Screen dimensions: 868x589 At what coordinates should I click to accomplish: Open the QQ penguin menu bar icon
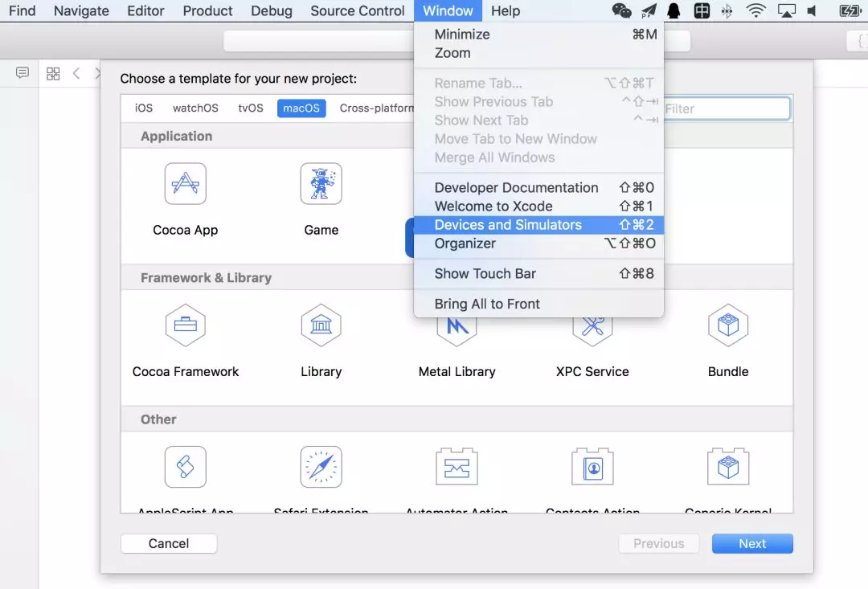click(674, 10)
